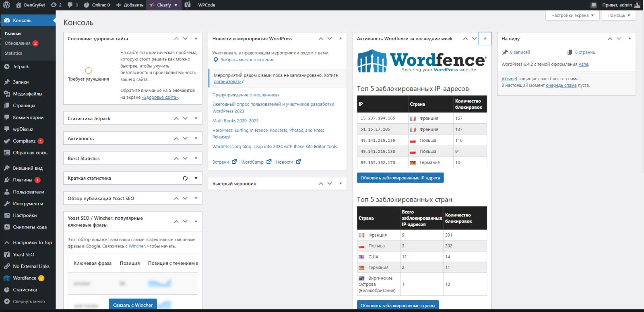Click the notifications icon beside Привет, admin
The height and width of the screenshot is (312, 644).
[x=594, y=5]
